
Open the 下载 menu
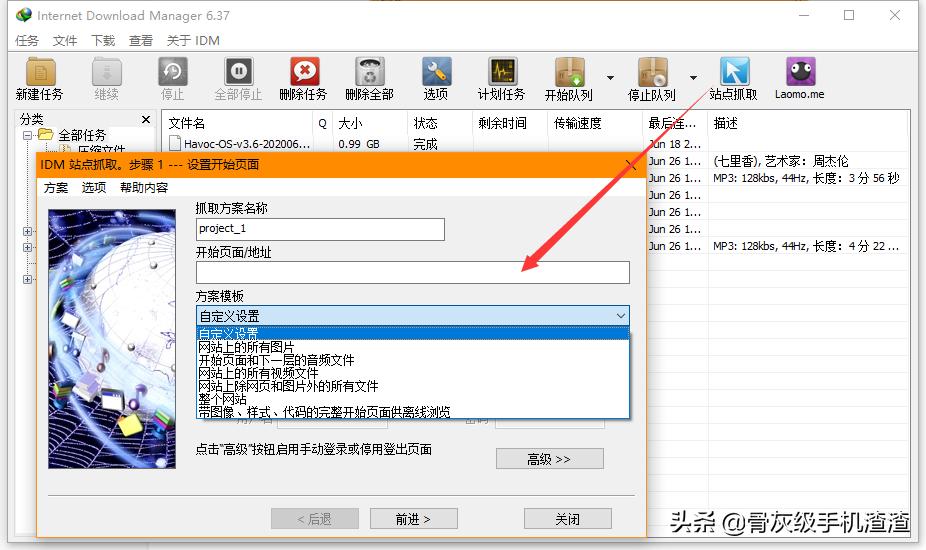coord(103,40)
